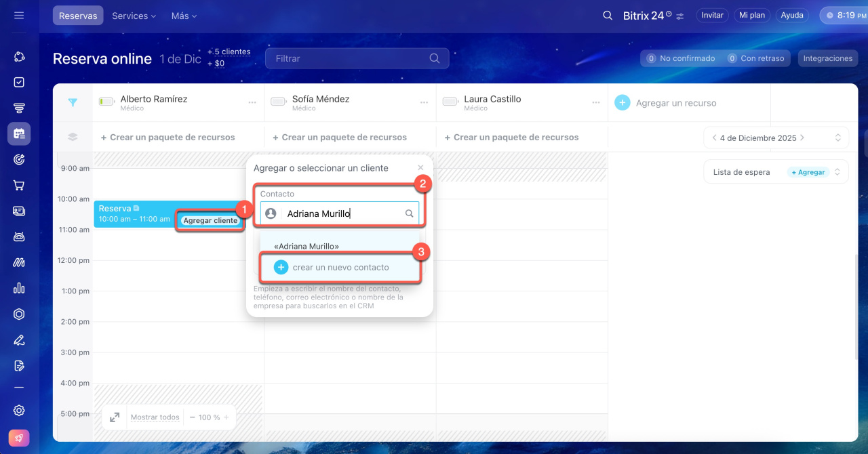Screen dimensions: 868x454
Task: Click the search magnifier in the top bar
Action: [x=608, y=15]
